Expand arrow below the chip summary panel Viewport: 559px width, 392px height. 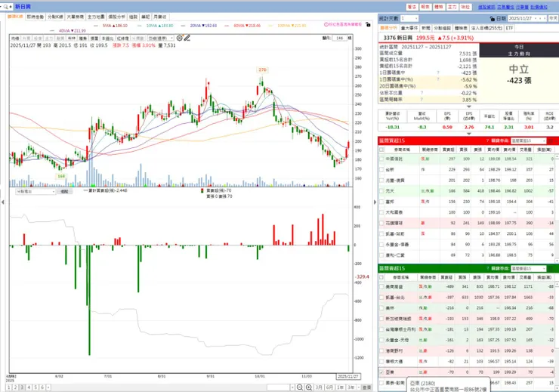(469, 106)
